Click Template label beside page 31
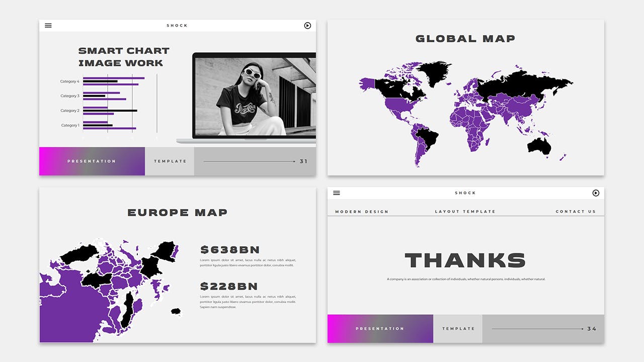 pos(170,161)
